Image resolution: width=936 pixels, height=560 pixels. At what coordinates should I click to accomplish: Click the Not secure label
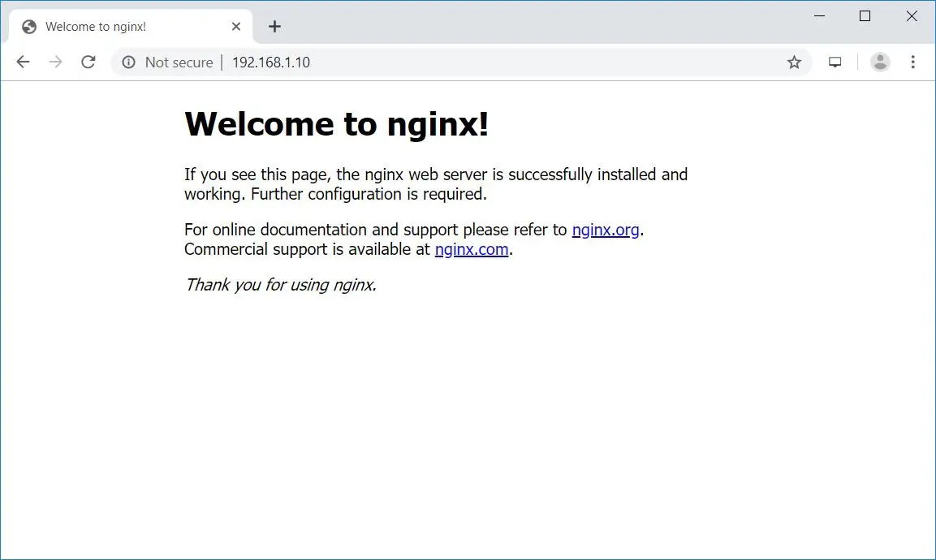point(179,62)
